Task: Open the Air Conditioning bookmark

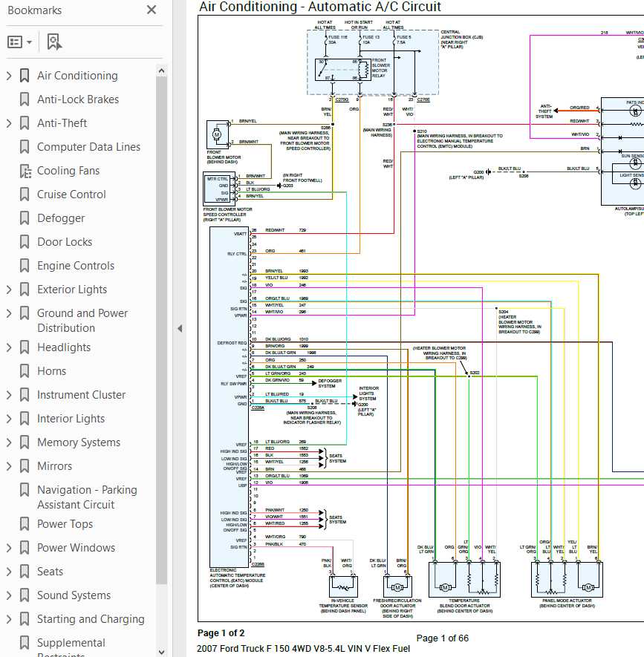Action: [77, 76]
